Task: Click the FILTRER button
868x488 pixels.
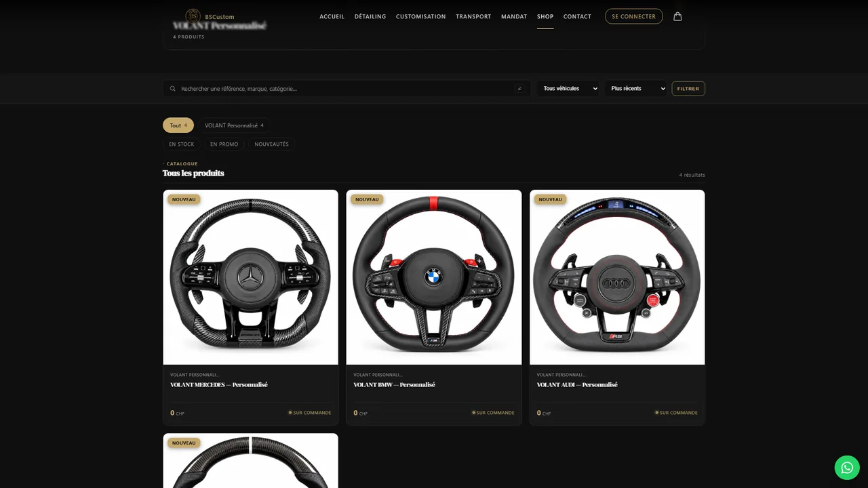Action: point(688,88)
